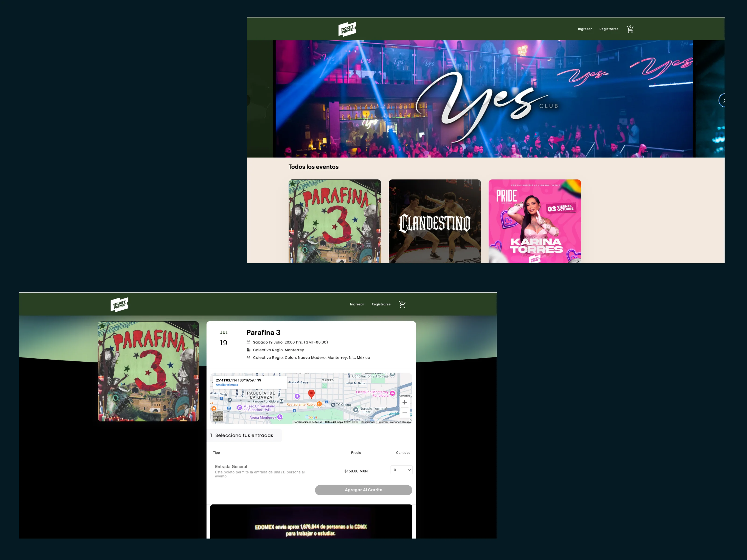Click Registrarse in the top header

click(x=609, y=29)
